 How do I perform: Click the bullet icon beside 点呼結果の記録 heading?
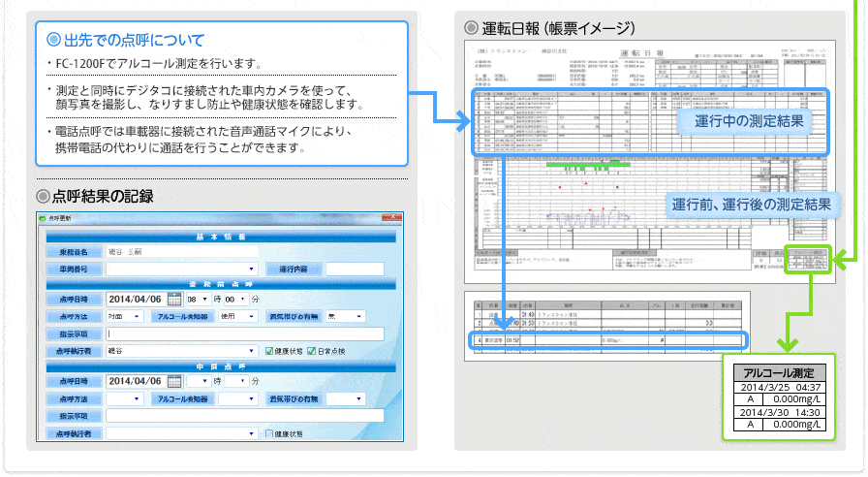[x=42, y=196]
